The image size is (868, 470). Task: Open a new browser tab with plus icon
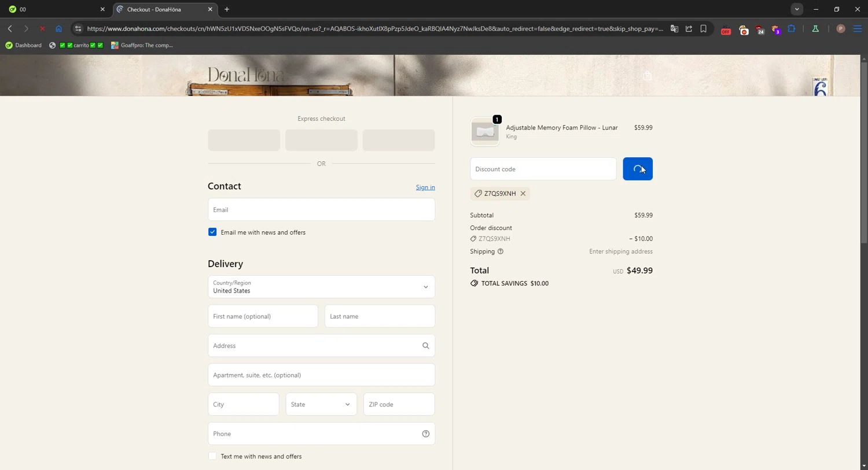click(x=227, y=9)
